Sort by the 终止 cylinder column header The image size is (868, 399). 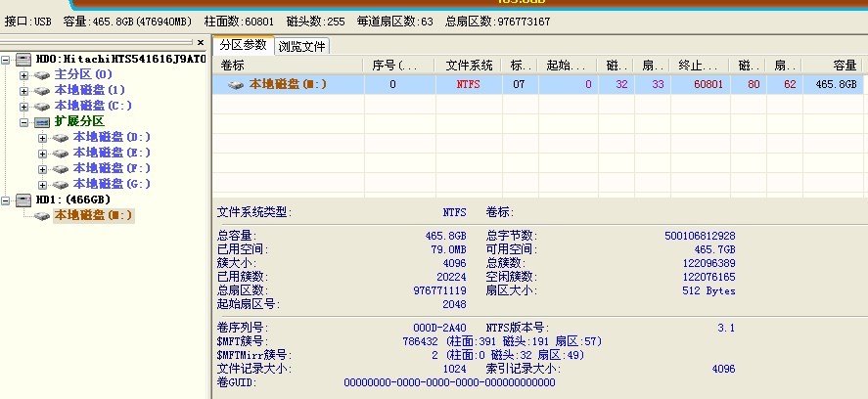tap(700, 66)
